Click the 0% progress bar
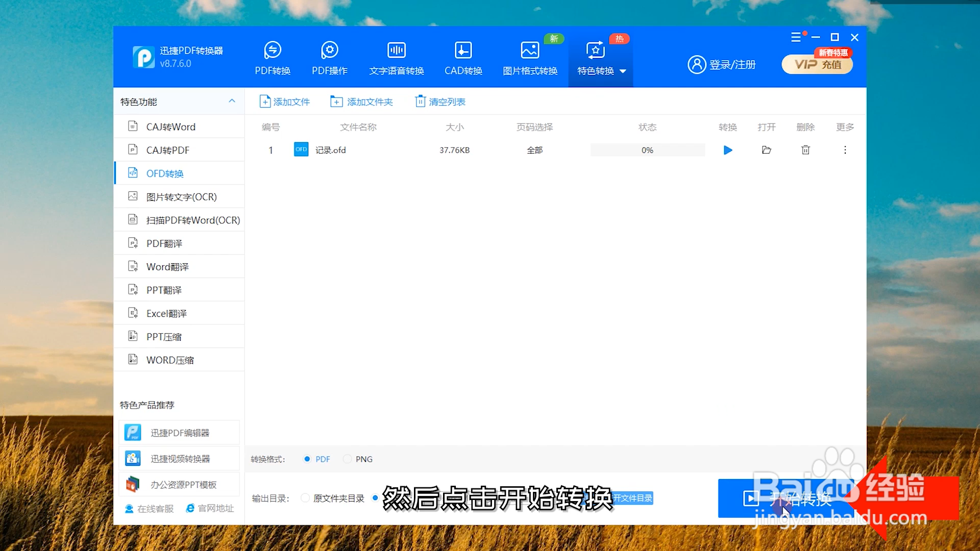Image resolution: width=980 pixels, height=551 pixels. click(x=647, y=150)
